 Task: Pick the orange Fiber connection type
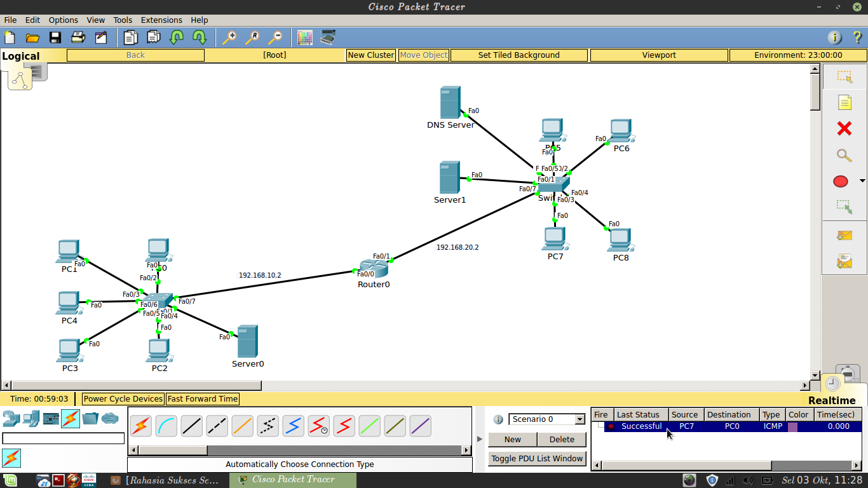[x=243, y=426]
